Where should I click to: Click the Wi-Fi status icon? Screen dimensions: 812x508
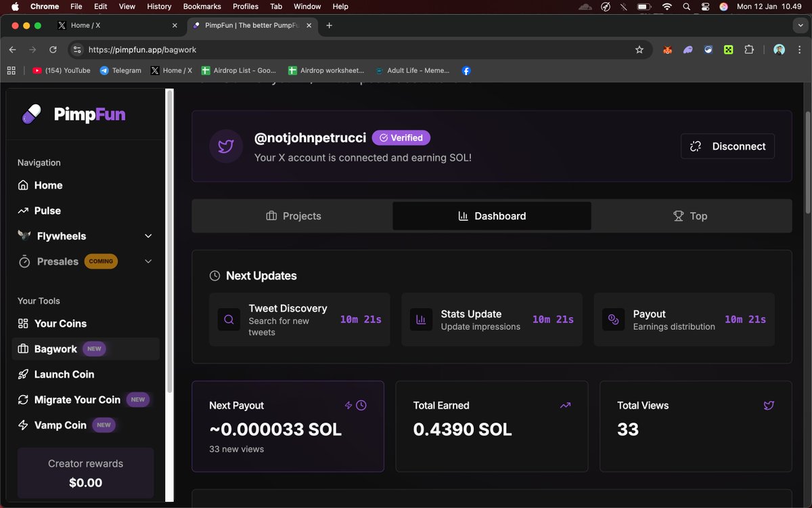pyautogui.click(x=667, y=6)
